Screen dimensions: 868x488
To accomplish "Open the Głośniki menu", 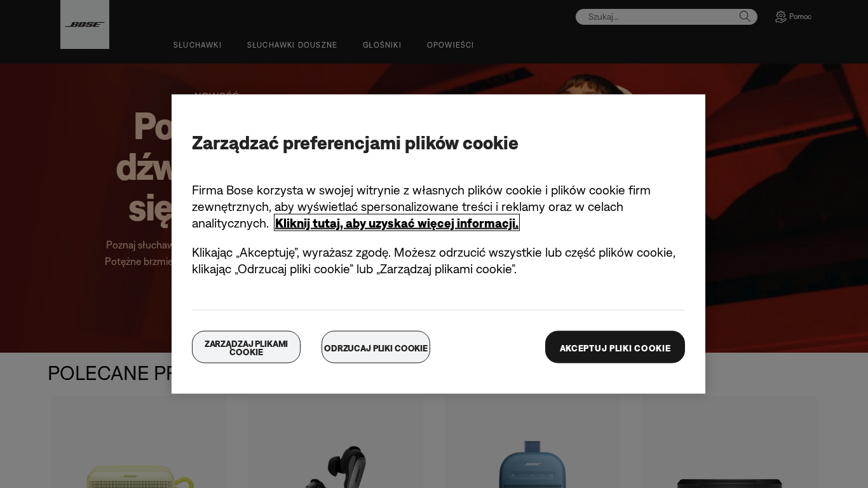I will coord(382,45).
